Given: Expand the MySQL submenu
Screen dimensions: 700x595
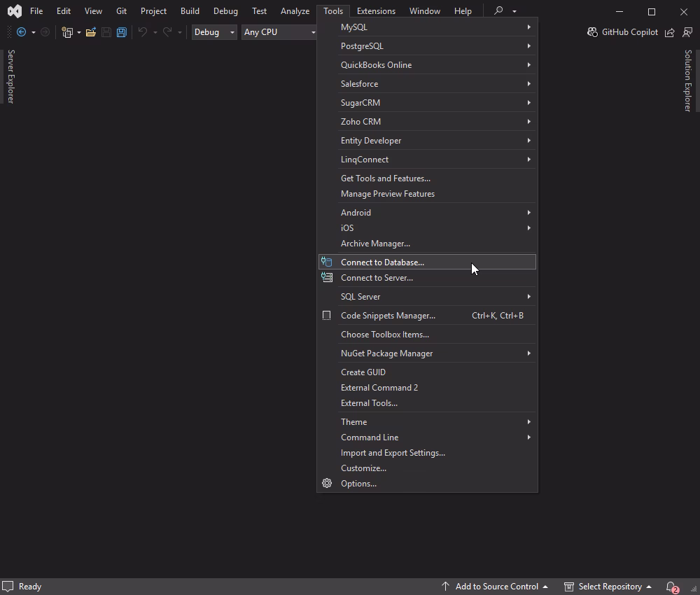Looking at the screenshot, I should pos(428,27).
